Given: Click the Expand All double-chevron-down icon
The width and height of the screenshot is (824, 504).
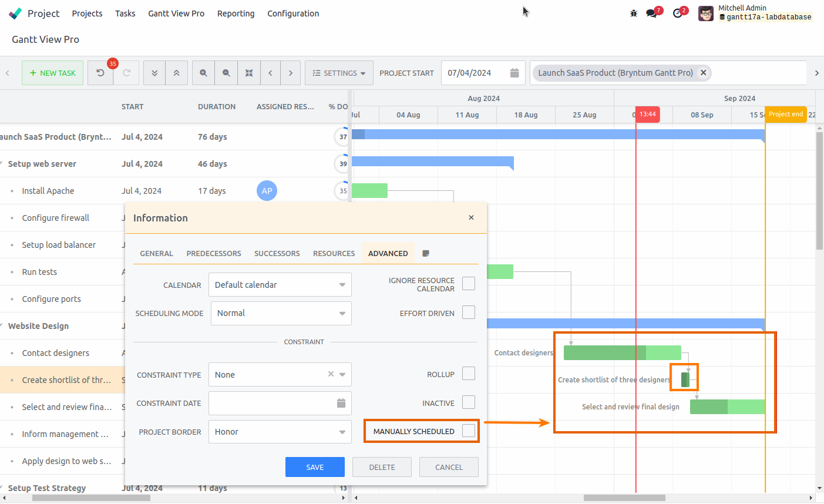Looking at the screenshot, I should pos(154,73).
